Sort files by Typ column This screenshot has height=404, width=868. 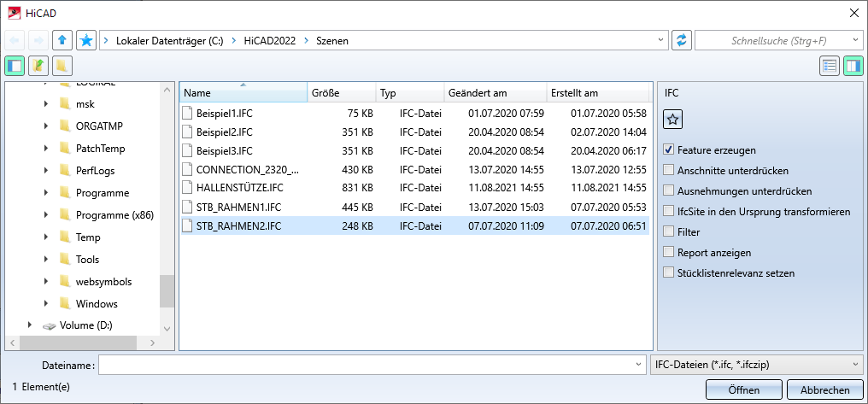coord(410,93)
